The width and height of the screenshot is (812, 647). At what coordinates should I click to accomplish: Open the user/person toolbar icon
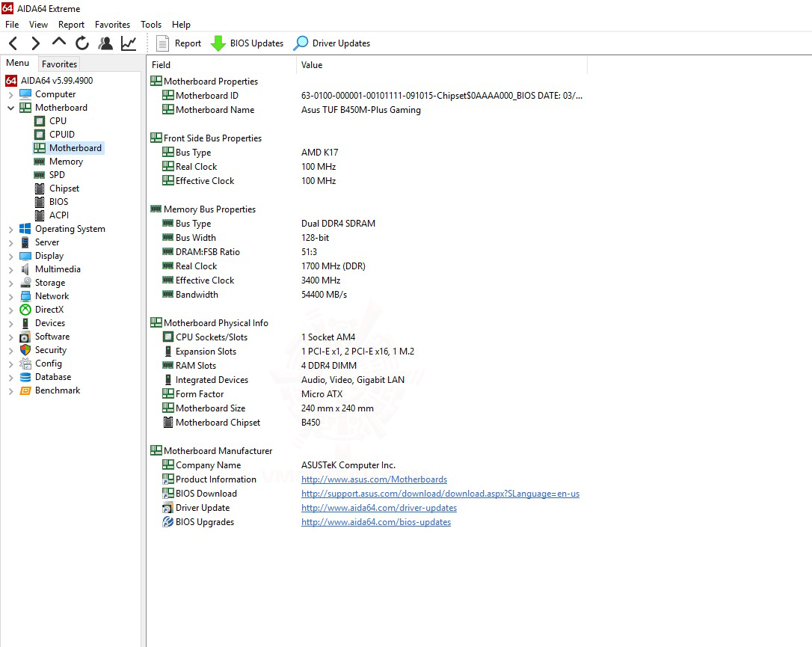click(105, 43)
